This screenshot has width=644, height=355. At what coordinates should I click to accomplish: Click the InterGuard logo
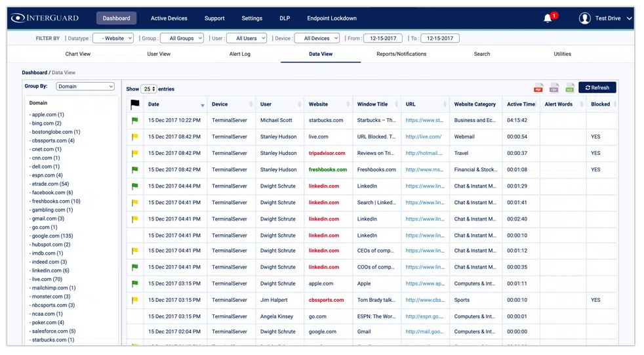[45, 18]
